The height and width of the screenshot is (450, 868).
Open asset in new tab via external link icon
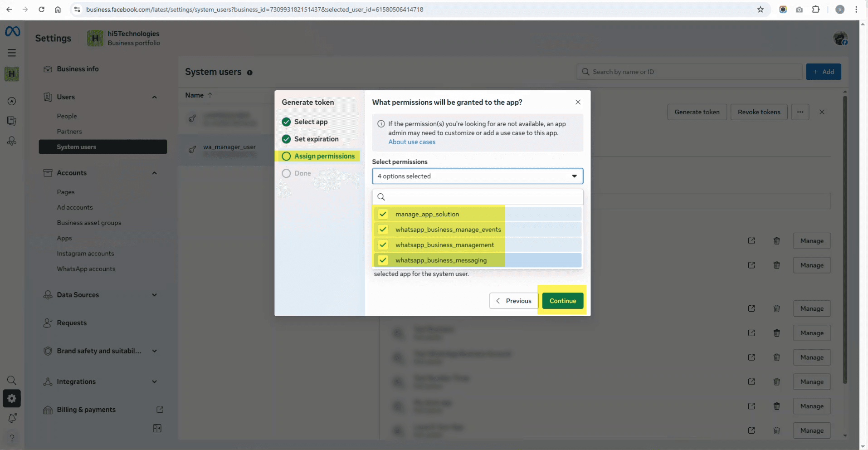751,241
